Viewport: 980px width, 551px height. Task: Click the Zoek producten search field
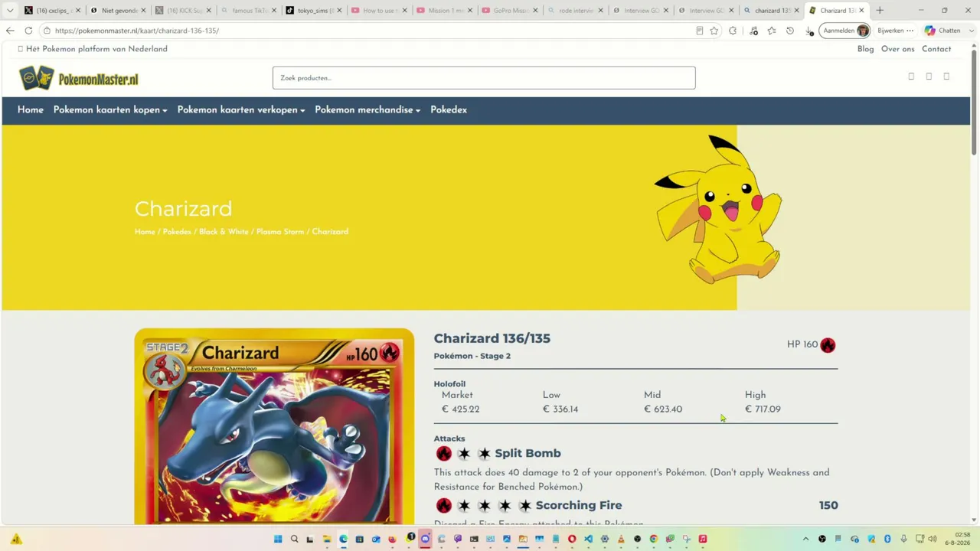coord(484,78)
